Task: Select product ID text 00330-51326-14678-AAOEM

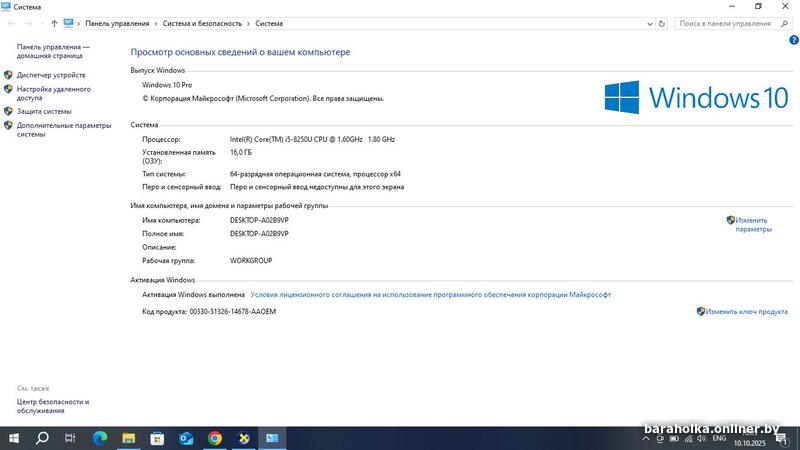Action: coord(233,312)
